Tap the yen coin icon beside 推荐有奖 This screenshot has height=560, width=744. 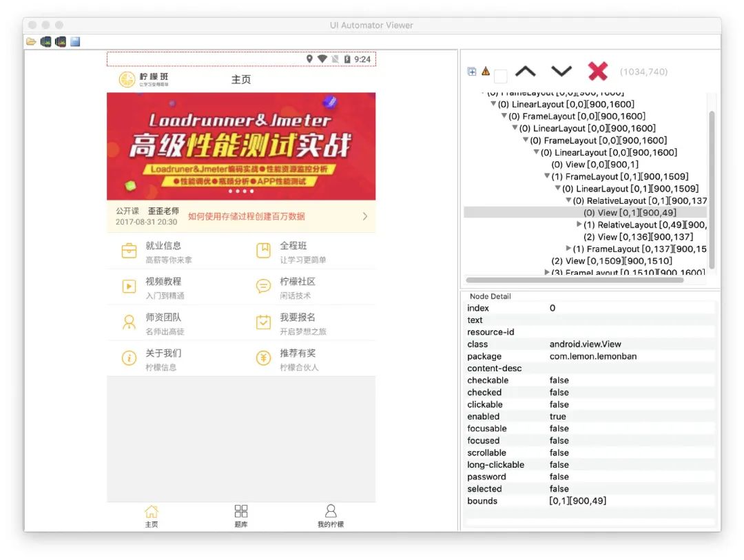[x=263, y=357]
